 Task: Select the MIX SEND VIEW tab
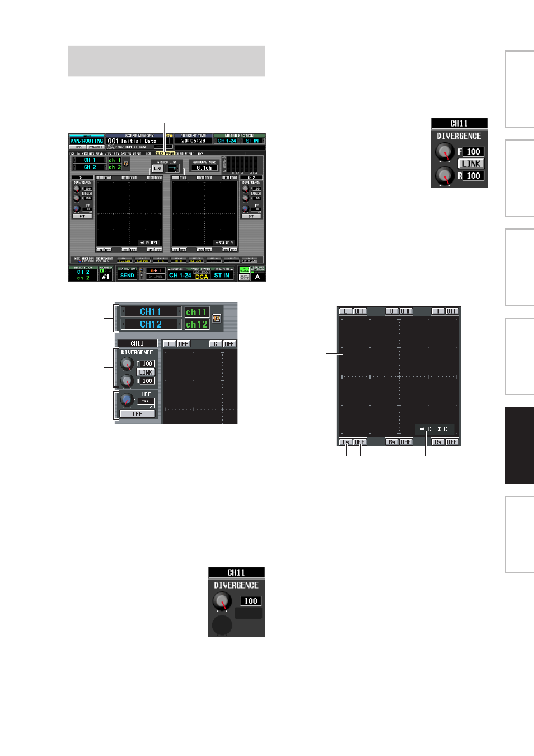point(100,153)
